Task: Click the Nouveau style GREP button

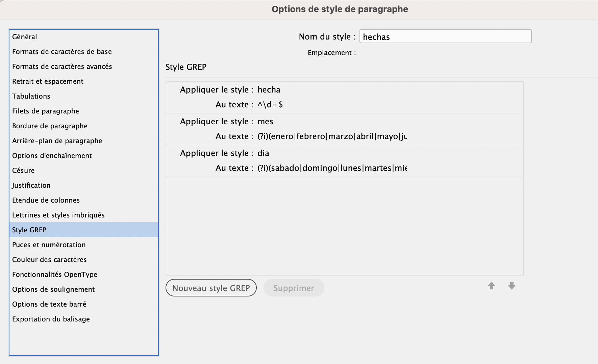Action: pyautogui.click(x=211, y=288)
